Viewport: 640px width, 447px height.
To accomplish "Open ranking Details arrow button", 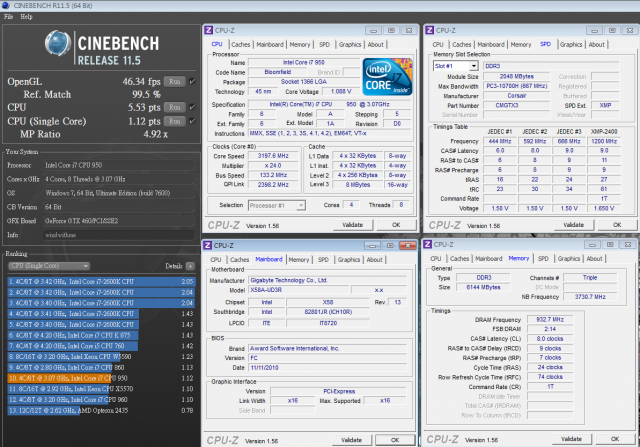I will (x=190, y=266).
